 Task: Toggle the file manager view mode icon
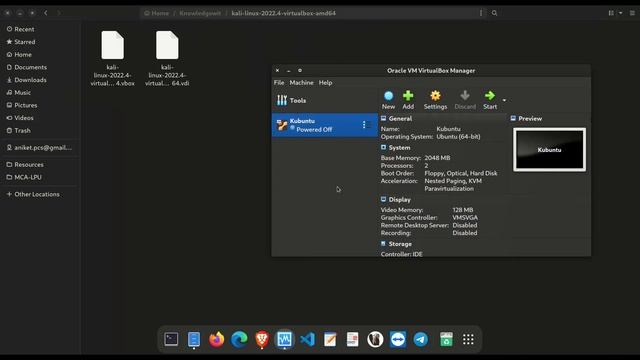click(x=611, y=13)
